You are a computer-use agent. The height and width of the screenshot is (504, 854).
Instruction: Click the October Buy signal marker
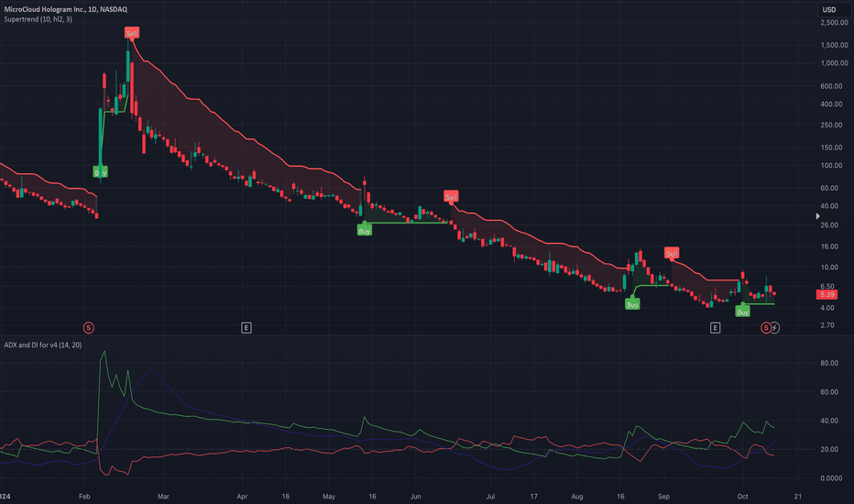coord(743,312)
